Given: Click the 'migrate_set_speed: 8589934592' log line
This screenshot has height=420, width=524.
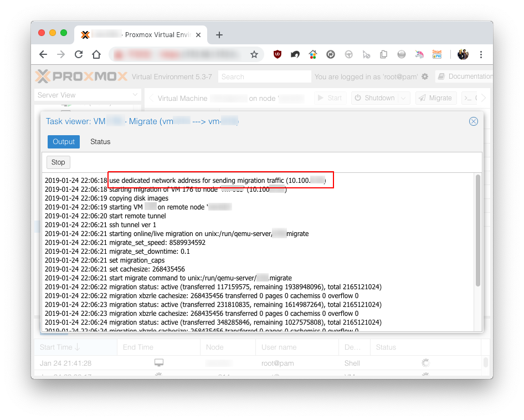Looking at the screenshot, I should [157, 243].
